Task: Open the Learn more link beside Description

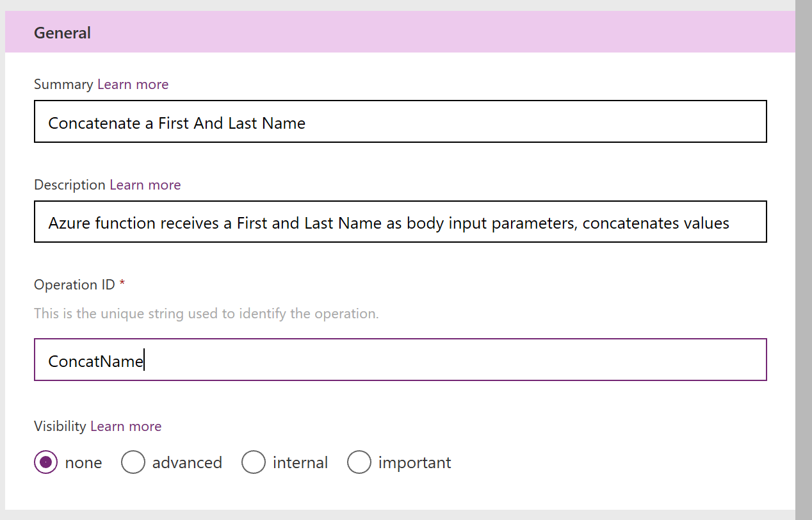Action: click(145, 185)
